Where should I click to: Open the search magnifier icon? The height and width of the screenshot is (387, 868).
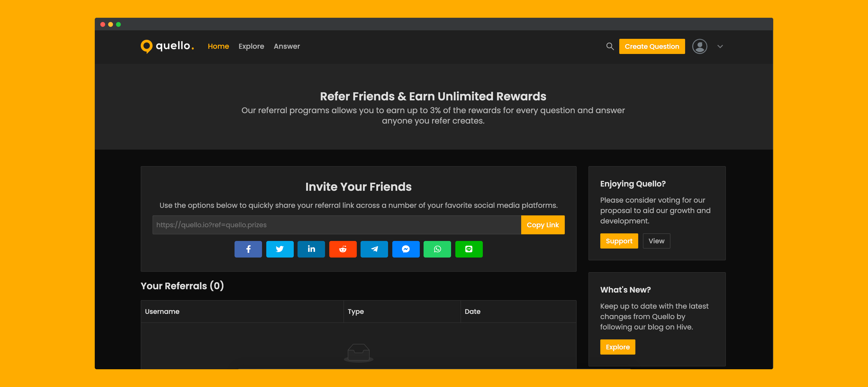pos(610,46)
